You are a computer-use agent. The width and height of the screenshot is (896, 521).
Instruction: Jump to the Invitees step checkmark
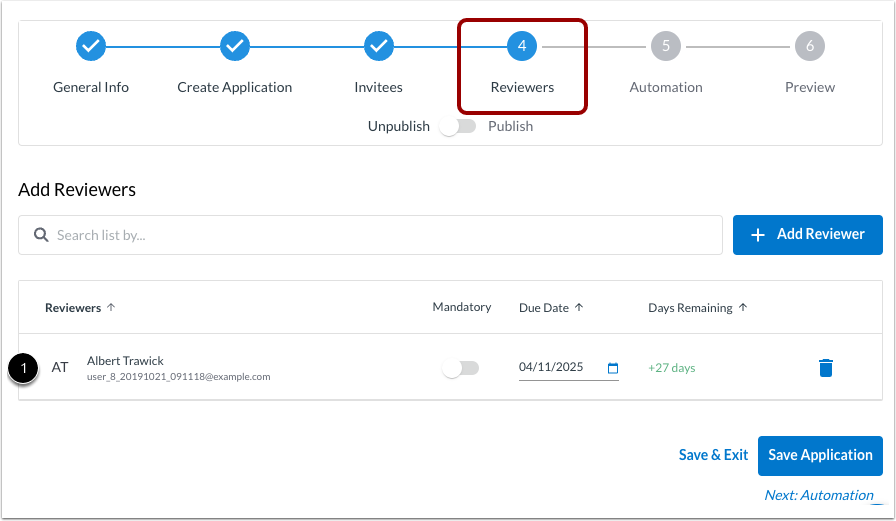tap(379, 46)
